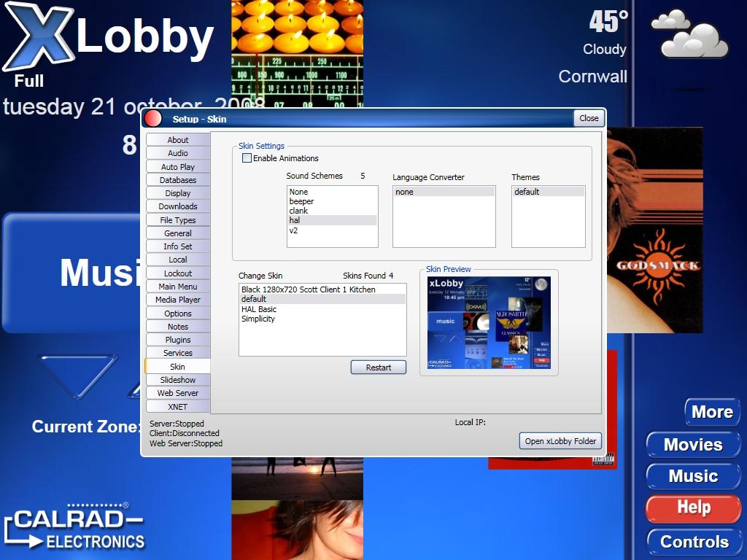Click the Cornwall location text
747x560 pixels.
592,76
